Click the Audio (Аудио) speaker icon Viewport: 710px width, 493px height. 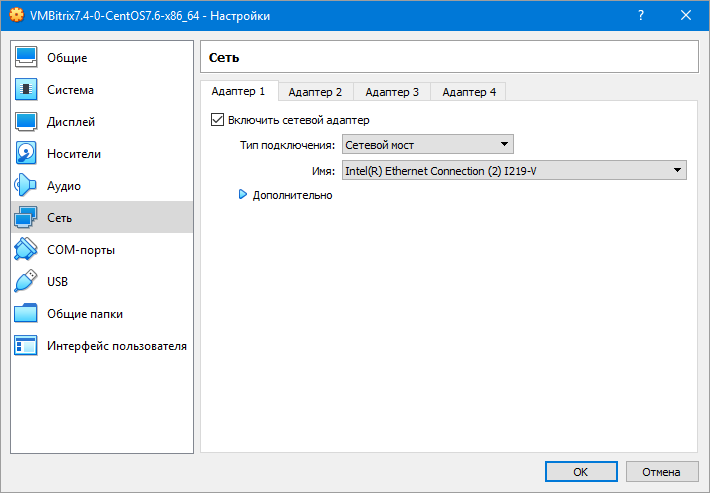pyautogui.click(x=27, y=186)
